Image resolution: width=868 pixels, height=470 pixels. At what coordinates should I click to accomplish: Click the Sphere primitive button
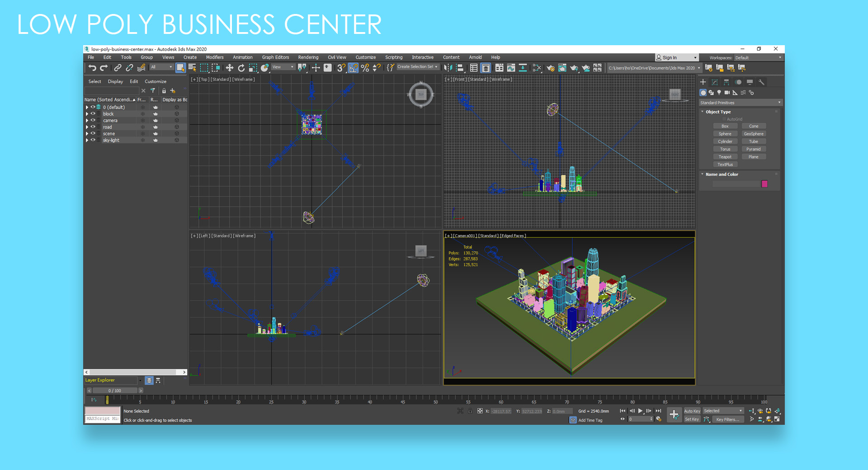click(725, 134)
